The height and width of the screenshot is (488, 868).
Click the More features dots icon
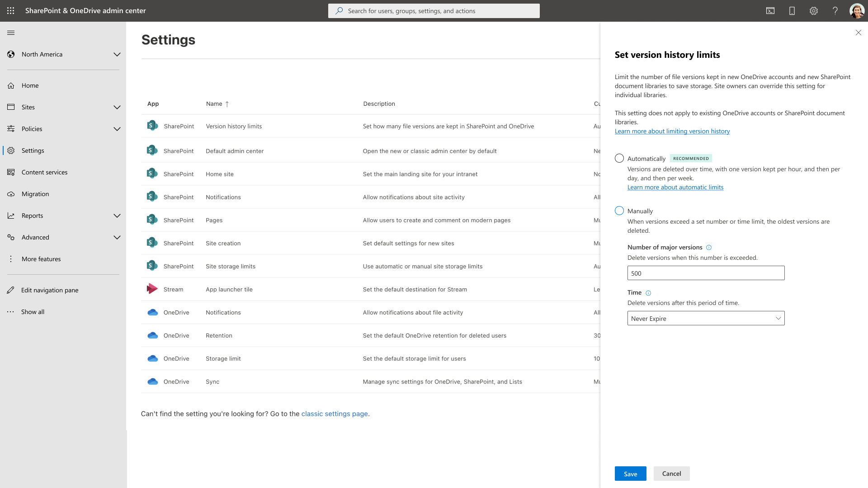[11, 259]
